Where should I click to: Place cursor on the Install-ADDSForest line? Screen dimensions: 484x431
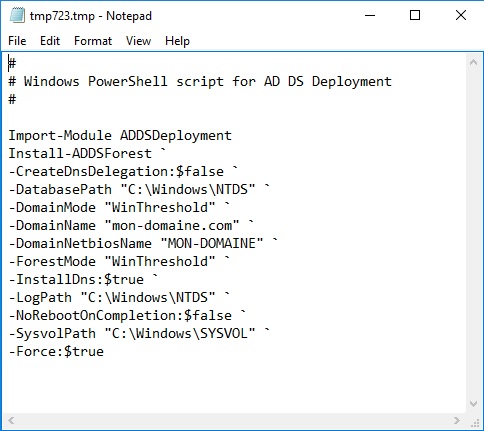87,154
